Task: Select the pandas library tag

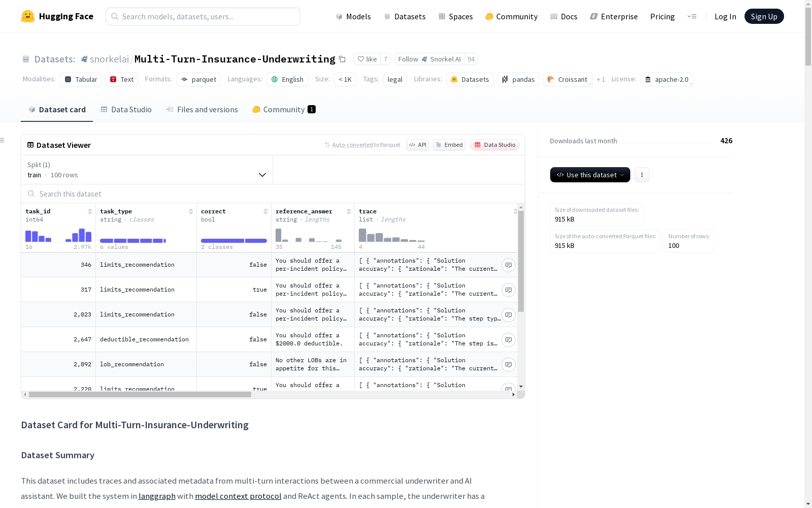Action: coord(518,79)
